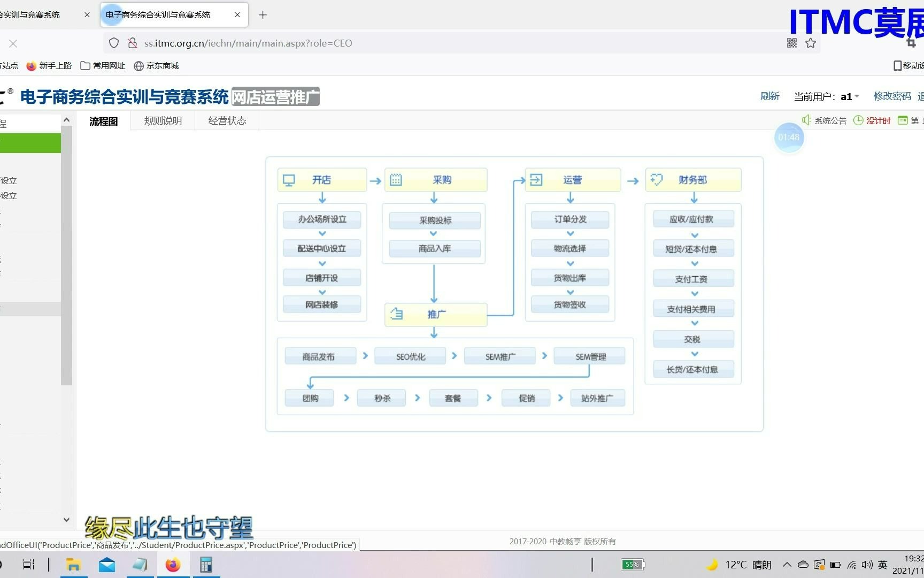This screenshot has width=924, height=578.
Task: Click the 采购 calendar icon in the flowchart
Action: click(x=396, y=180)
